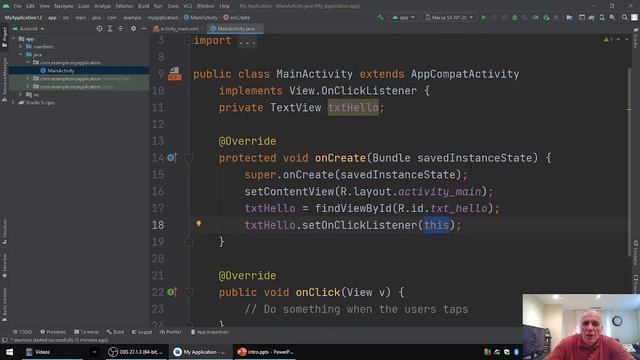Click the Project side panel tab
Viewport: 640px width, 360px height.
pyautogui.click(x=4, y=37)
